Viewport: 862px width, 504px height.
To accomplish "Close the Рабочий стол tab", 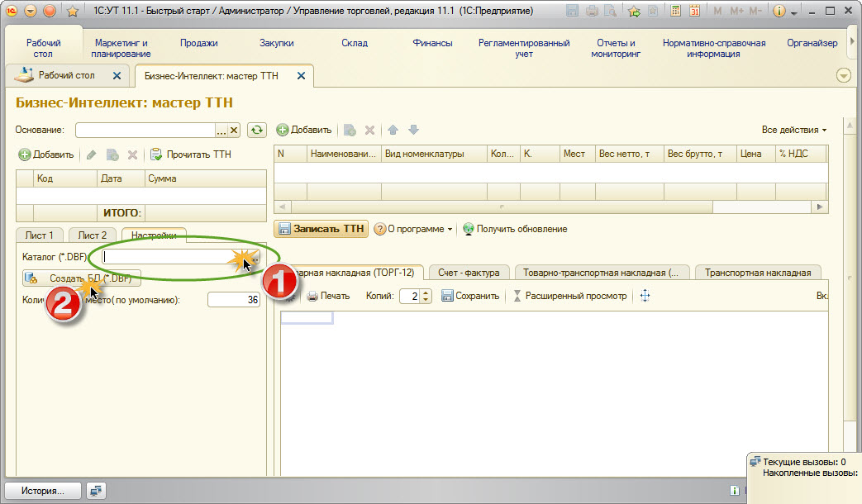I will pyautogui.click(x=117, y=76).
